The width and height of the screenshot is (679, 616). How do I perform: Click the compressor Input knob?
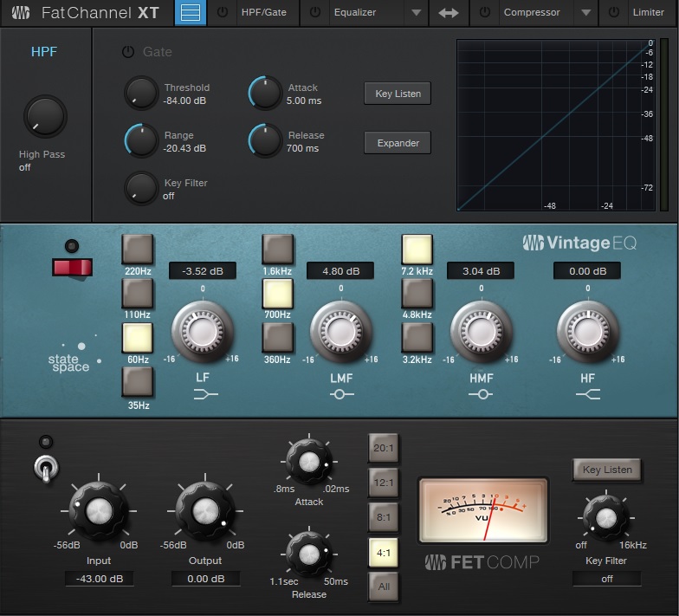[x=99, y=511]
